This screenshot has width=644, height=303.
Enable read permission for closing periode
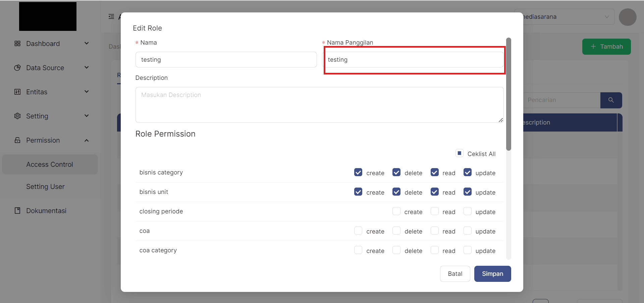click(x=435, y=211)
